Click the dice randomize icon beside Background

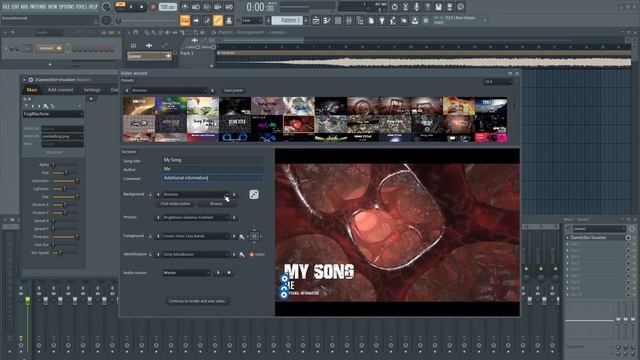pos(254,195)
